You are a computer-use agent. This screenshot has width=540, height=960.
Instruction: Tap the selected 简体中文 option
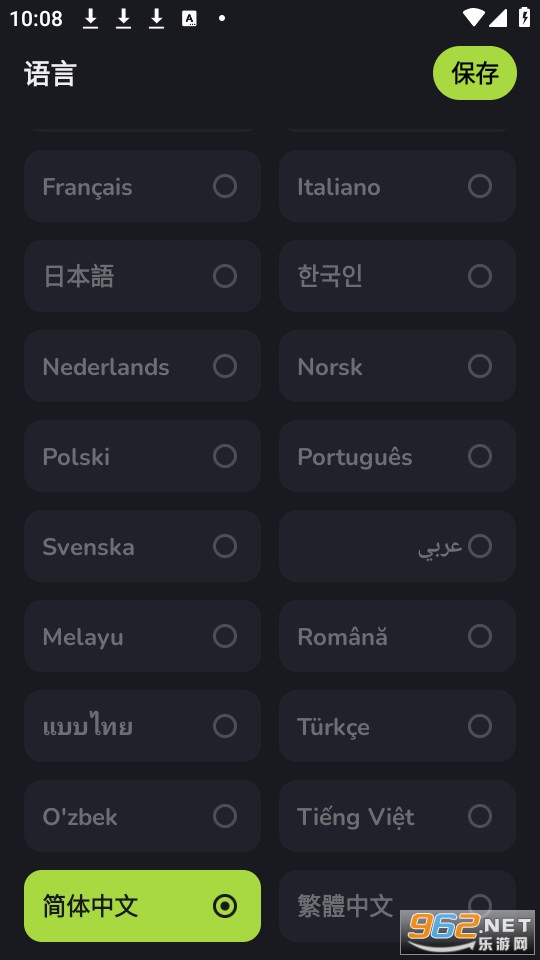(x=142, y=906)
